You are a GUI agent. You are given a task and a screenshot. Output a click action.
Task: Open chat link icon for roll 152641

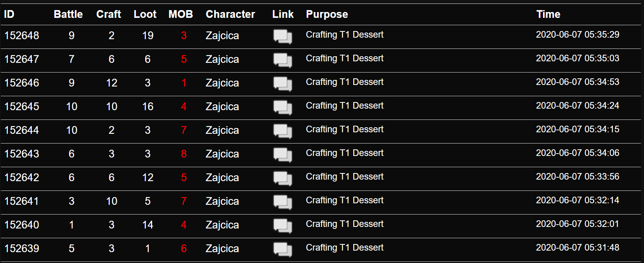tap(283, 202)
